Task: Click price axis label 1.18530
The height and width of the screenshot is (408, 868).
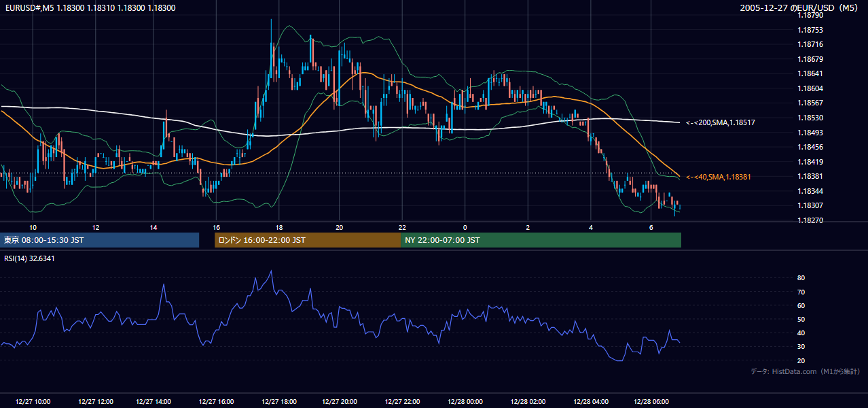Action: click(x=810, y=118)
